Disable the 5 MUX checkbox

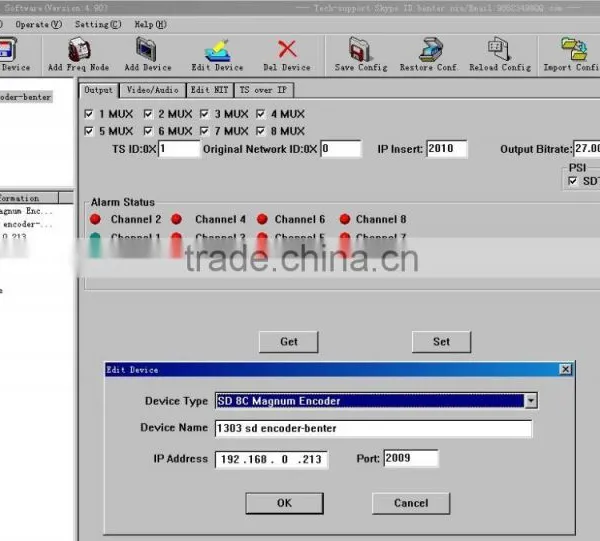pyautogui.click(x=89, y=131)
